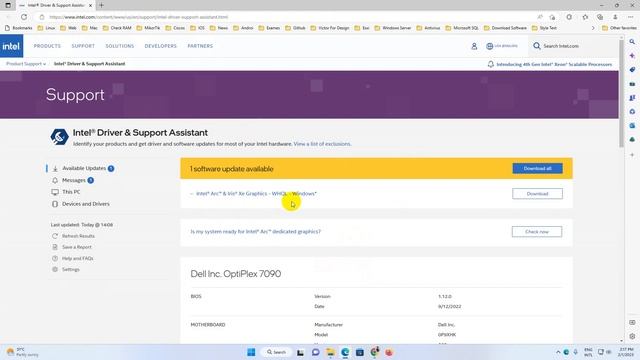This screenshot has height=360, width=640.
Task: Click the Download all button
Action: click(538, 169)
